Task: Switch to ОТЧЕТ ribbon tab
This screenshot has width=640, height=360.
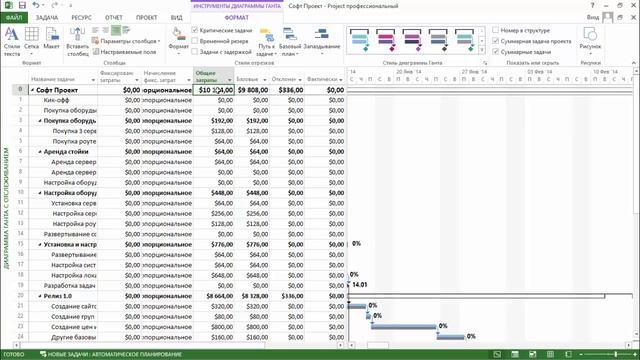Action: [x=113, y=18]
